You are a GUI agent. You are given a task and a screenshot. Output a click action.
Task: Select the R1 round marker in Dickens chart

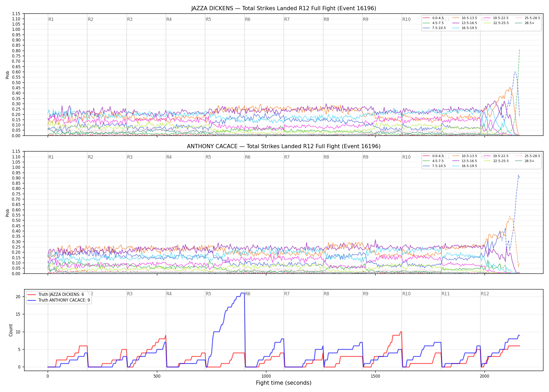pos(51,19)
